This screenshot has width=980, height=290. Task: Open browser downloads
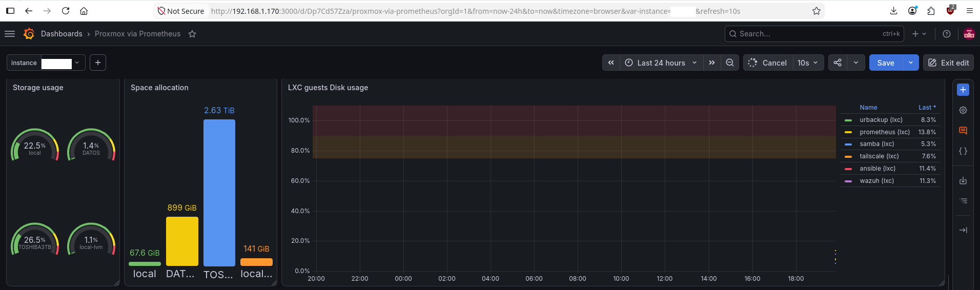[x=893, y=11]
